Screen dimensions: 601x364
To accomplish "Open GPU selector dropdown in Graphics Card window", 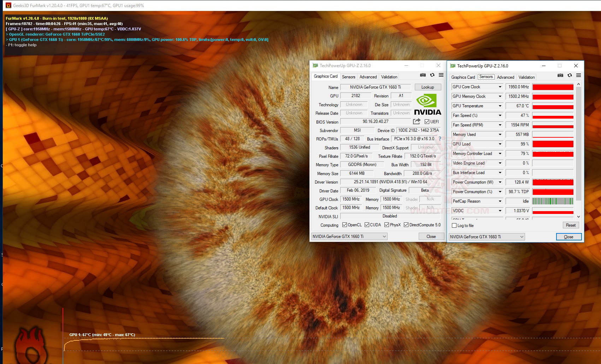I will pyautogui.click(x=349, y=237).
